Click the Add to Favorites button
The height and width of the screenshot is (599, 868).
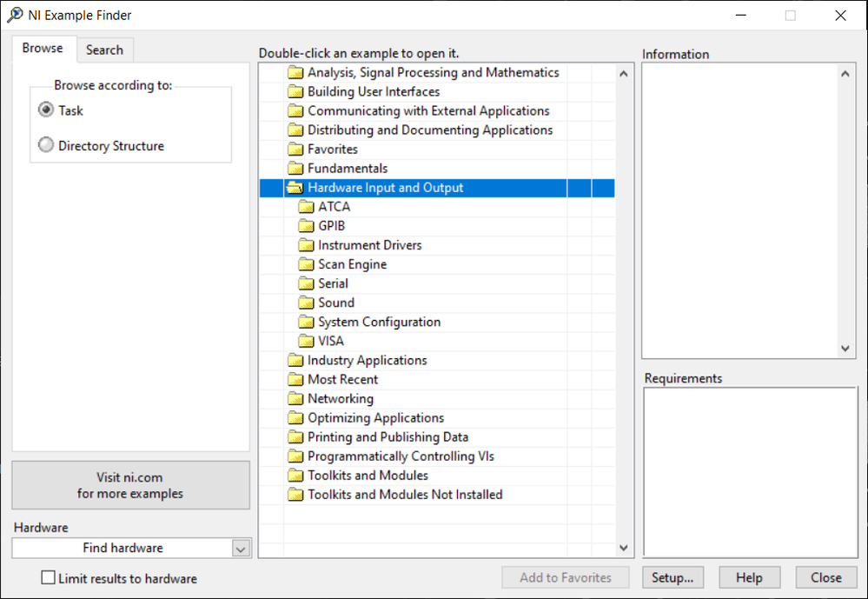tap(565, 577)
